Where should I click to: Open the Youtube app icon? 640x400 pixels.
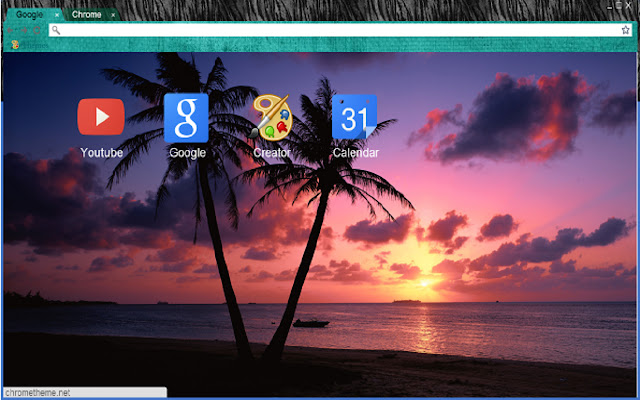(101, 117)
